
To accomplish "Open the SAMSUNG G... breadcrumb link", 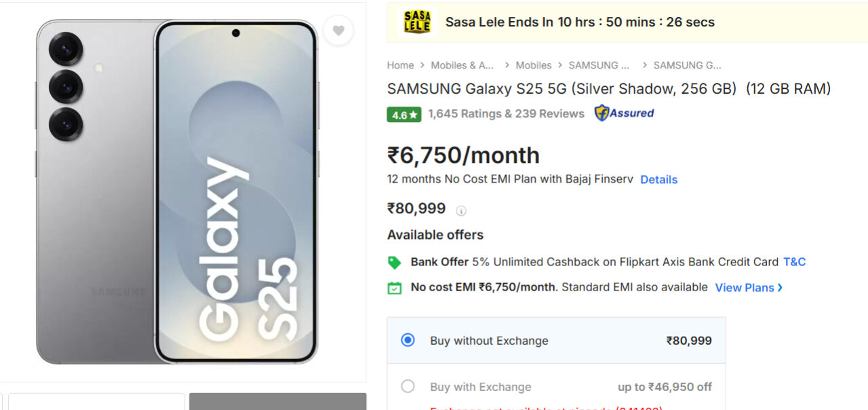I will click(687, 65).
